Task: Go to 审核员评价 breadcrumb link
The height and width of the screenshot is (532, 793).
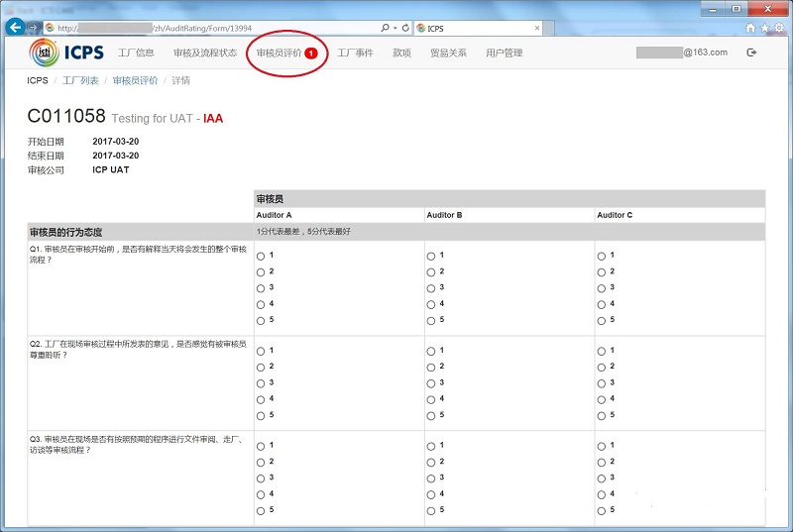Action: 135,80
